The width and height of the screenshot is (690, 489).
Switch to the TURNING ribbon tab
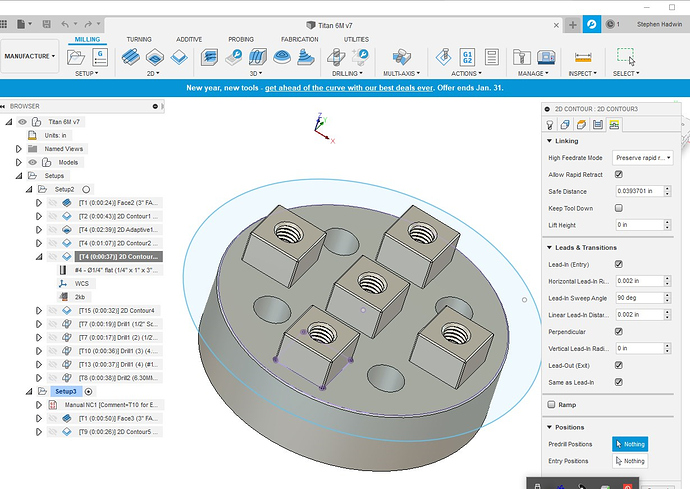point(139,39)
